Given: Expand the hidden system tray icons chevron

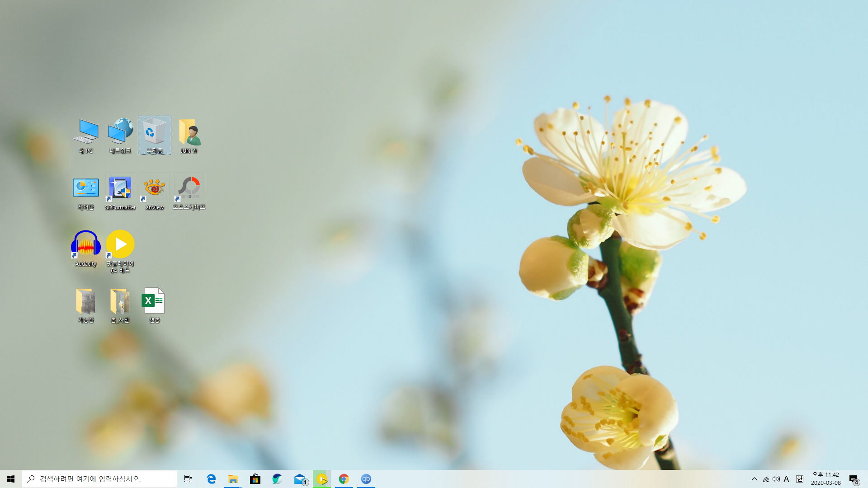Looking at the screenshot, I should tap(754, 479).
